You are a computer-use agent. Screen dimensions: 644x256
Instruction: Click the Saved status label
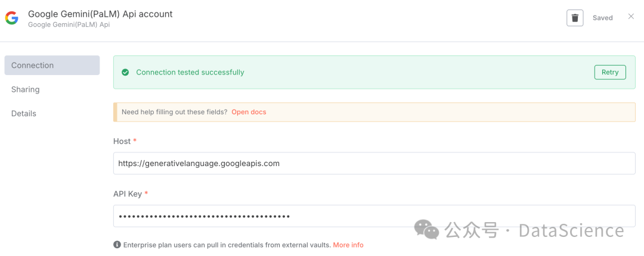pos(602,18)
